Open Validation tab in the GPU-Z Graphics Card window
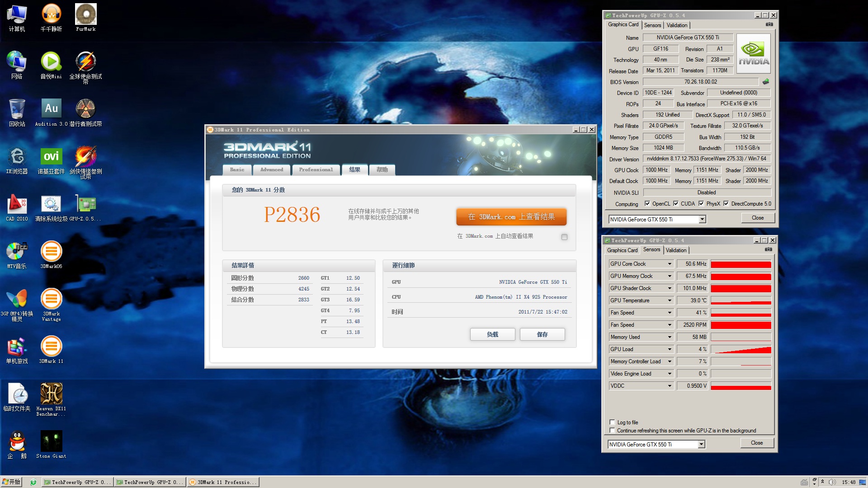Viewport: 868px width, 488px height. pyautogui.click(x=677, y=25)
